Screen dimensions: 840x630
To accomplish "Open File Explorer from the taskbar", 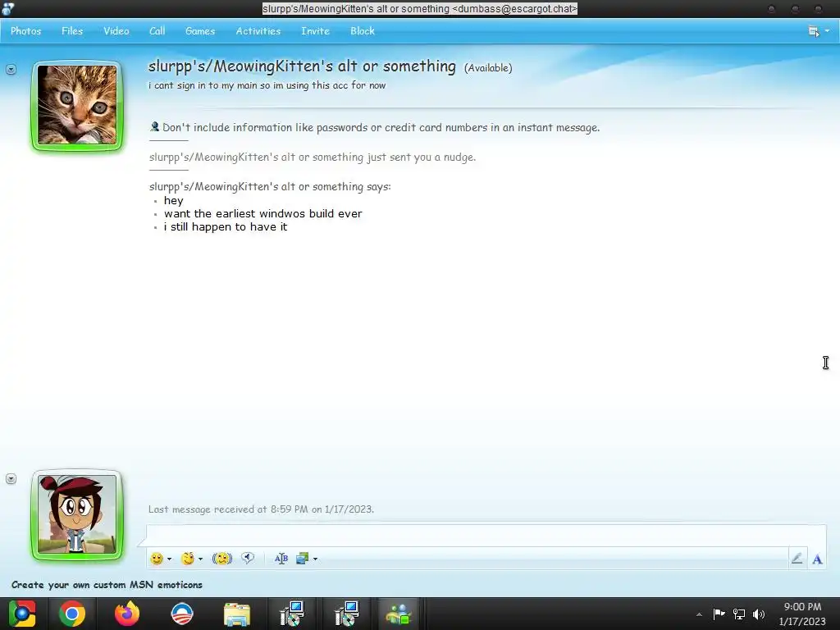I will (236, 614).
